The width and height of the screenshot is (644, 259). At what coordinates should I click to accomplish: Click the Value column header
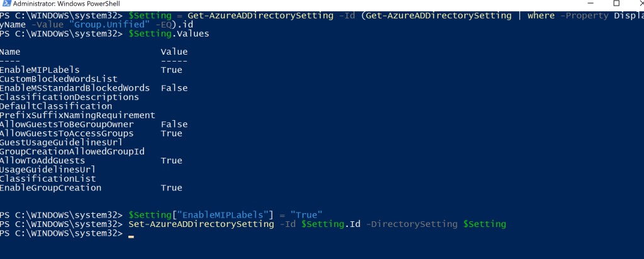174,52
